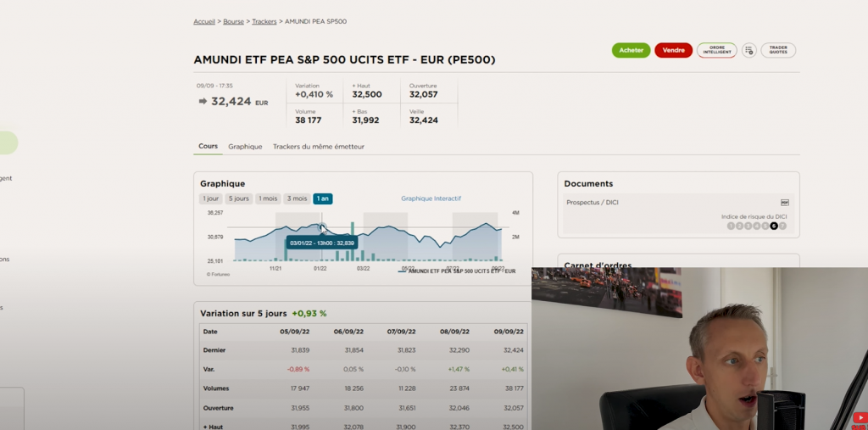Click the YouTube logo in the corner
Image resolution: width=868 pixels, height=430 pixels.
(860, 417)
